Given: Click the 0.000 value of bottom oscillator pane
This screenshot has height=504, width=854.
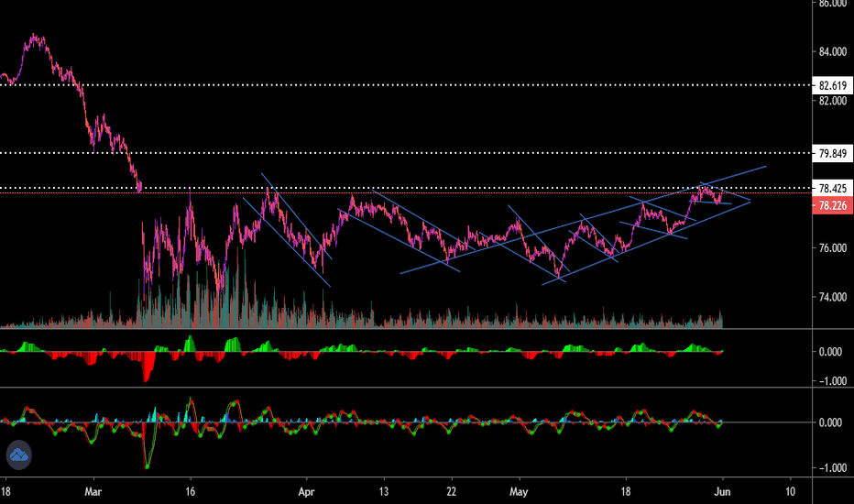Looking at the screenshot, I should pos(830,422).
